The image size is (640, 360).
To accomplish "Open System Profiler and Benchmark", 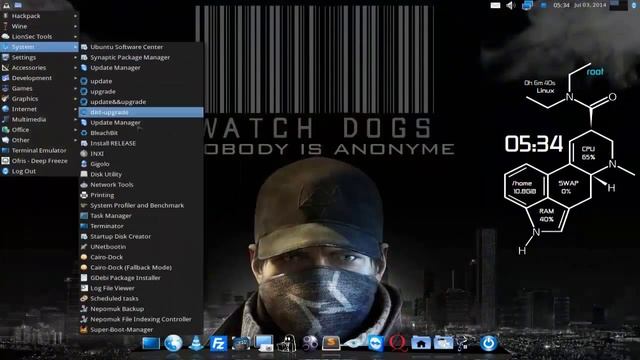I will (141, 205).
